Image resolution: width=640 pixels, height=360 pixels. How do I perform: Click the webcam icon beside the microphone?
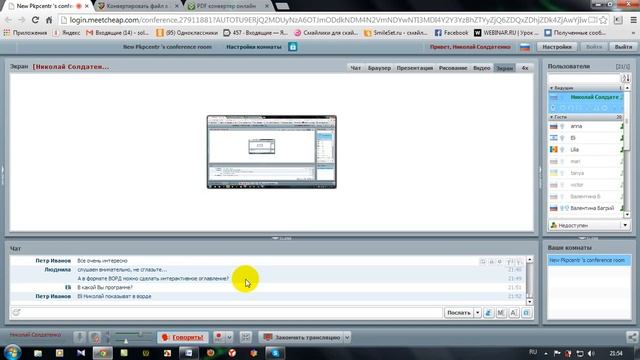coord(95,337)
